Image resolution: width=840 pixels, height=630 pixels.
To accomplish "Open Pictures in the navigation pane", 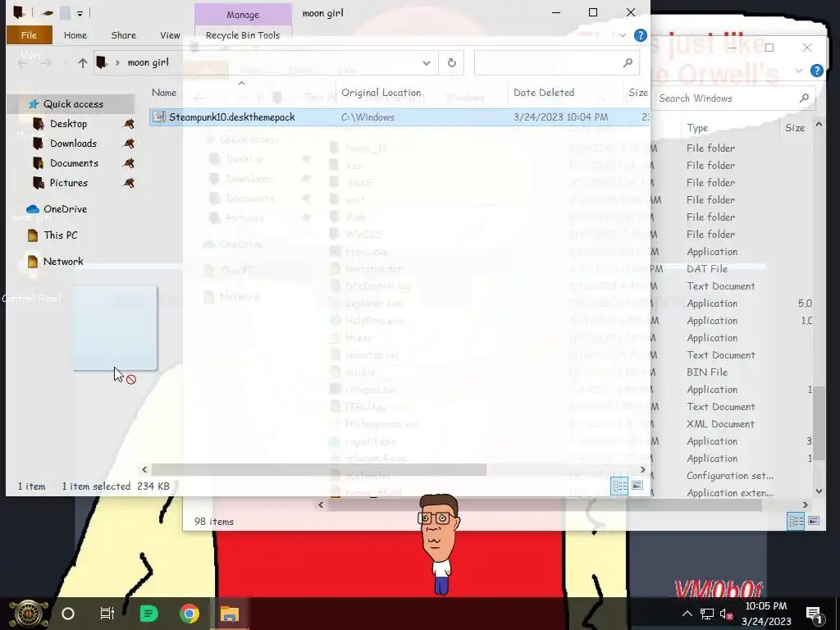I will [68, 183].
